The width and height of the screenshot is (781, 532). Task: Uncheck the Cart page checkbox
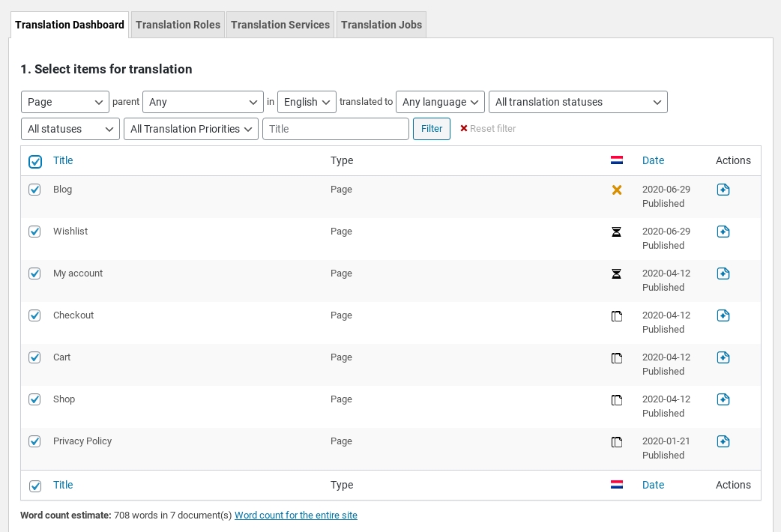point(34,357)
